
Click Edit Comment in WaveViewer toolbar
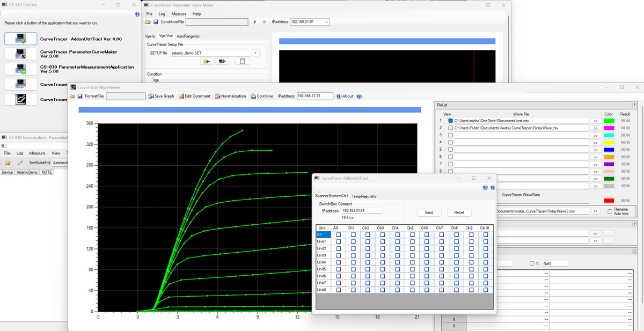tap(194, 96)
